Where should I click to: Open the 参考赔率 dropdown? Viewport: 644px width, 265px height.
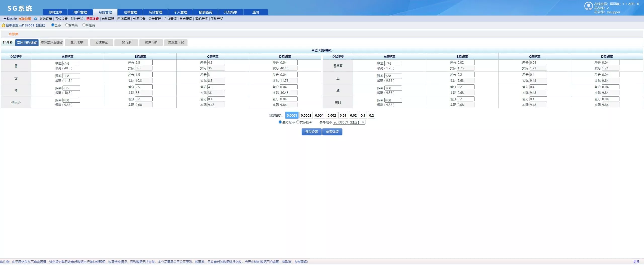click(x=349, y=122)
